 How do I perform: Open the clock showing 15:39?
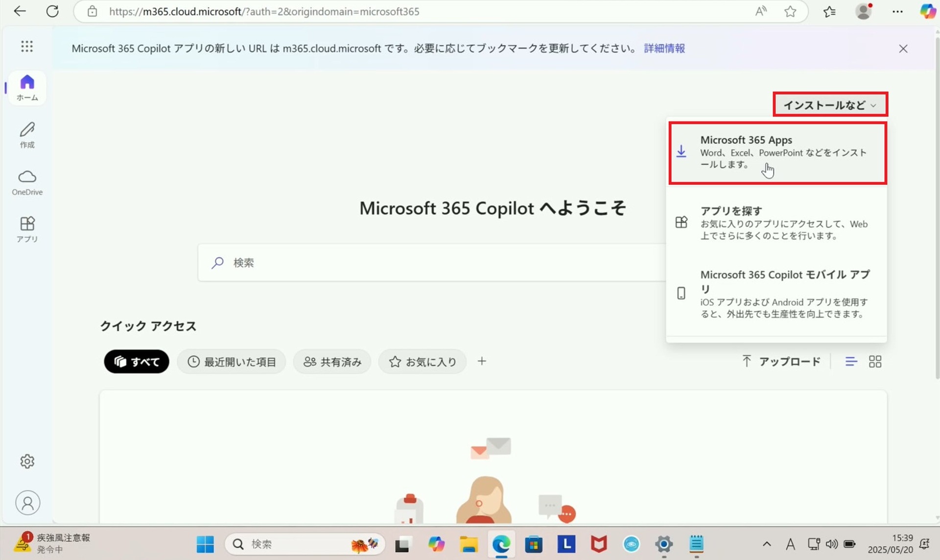coord(891,543)
